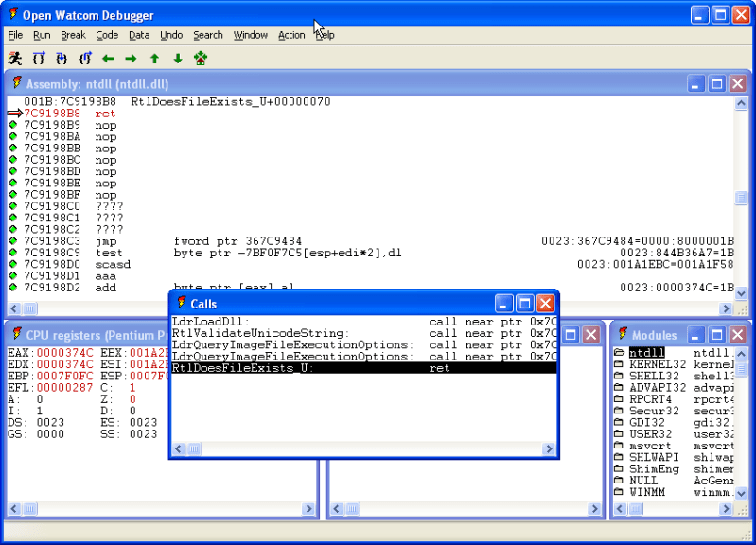This screenshot has height=545, width=756.
Task: Toggle breakpoint diamond at address 7C9198BB
Action: 13,148
